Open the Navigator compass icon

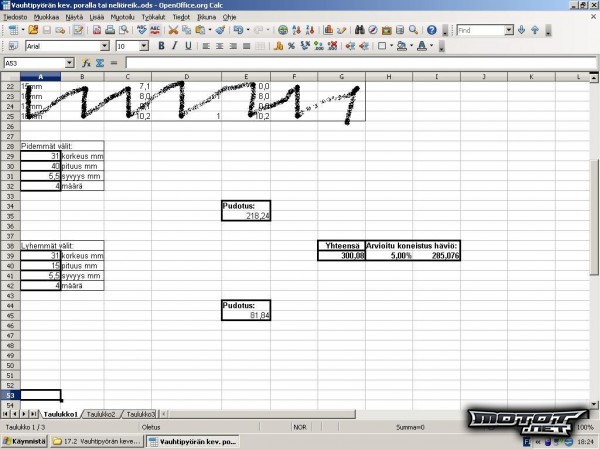click(373, 30)
